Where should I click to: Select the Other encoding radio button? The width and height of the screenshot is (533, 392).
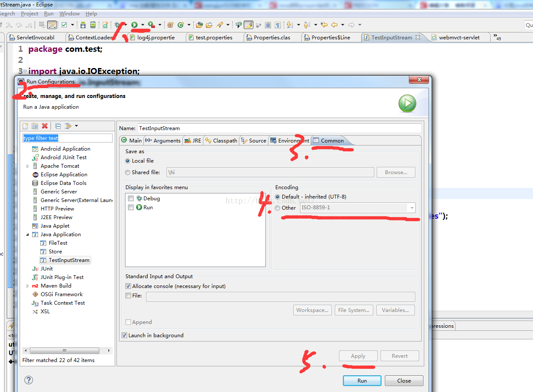pyautogui.click(x=277, y=208)
